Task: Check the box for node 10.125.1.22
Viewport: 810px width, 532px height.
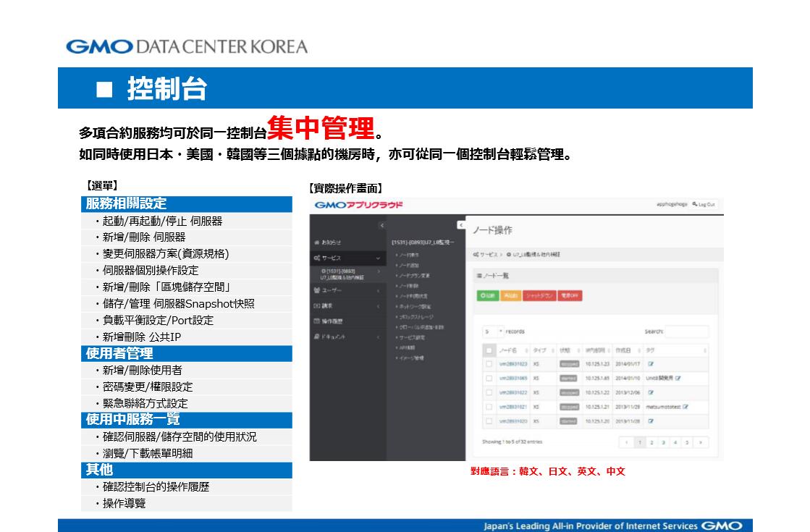Action: 489,392
